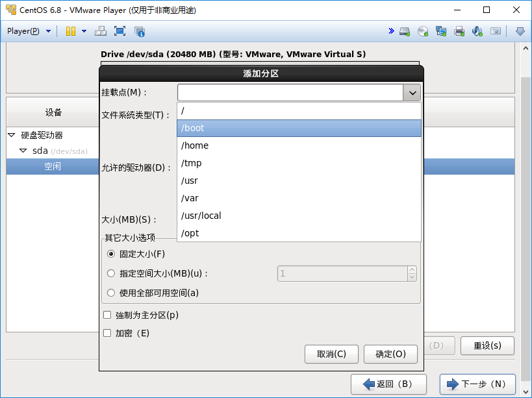Expand the hidden devices chevron in the toolbar

point(391,31)
